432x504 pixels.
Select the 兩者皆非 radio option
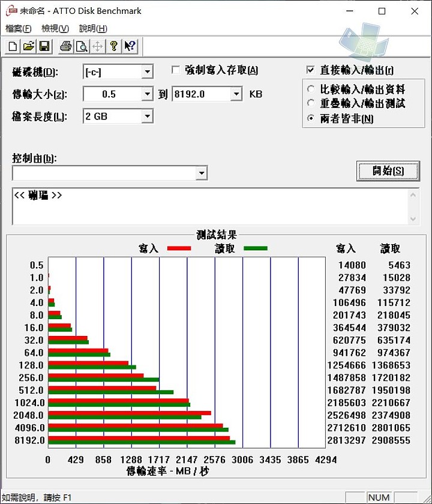pos(311,118)
